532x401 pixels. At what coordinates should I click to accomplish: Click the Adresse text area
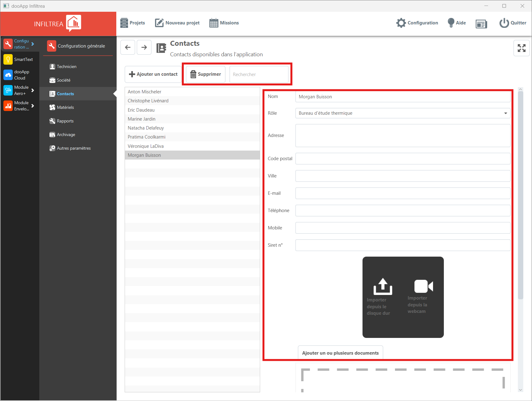pos(403,135)
